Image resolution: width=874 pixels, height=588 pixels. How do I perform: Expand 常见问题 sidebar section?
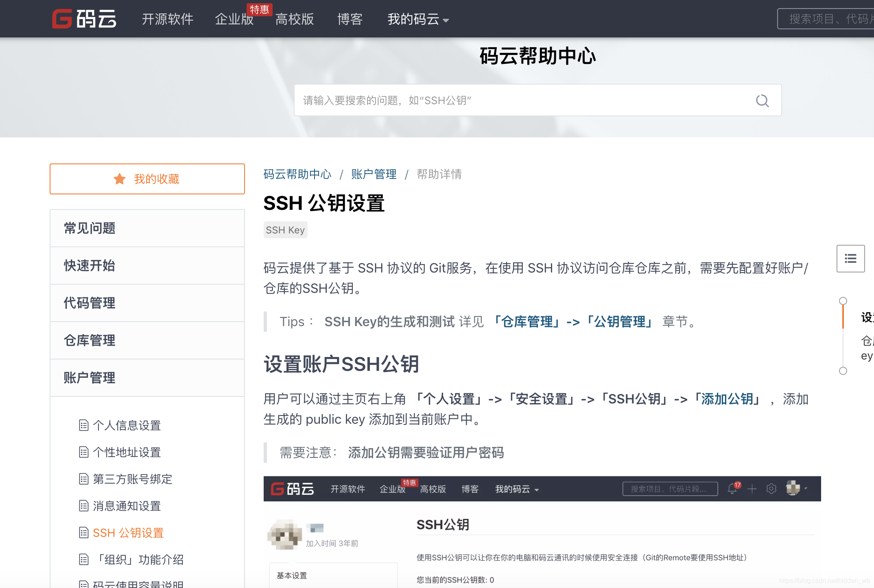pyautogui.click(x=147, y=228)
